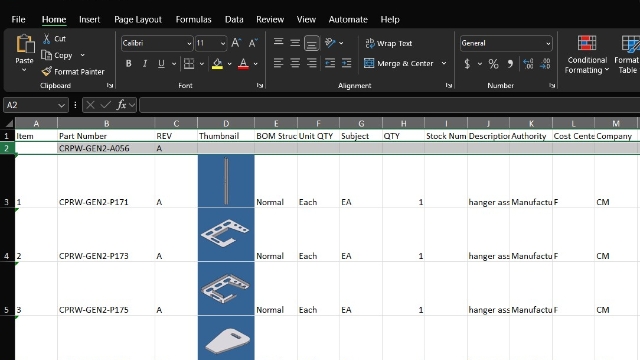Open Clipboard dialog launcher
This screenshot has width=640, height=360.
(110, 85)
